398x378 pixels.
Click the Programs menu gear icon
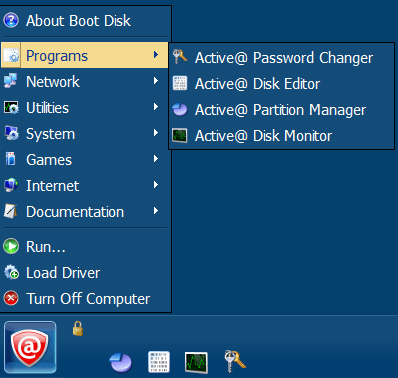11,55
